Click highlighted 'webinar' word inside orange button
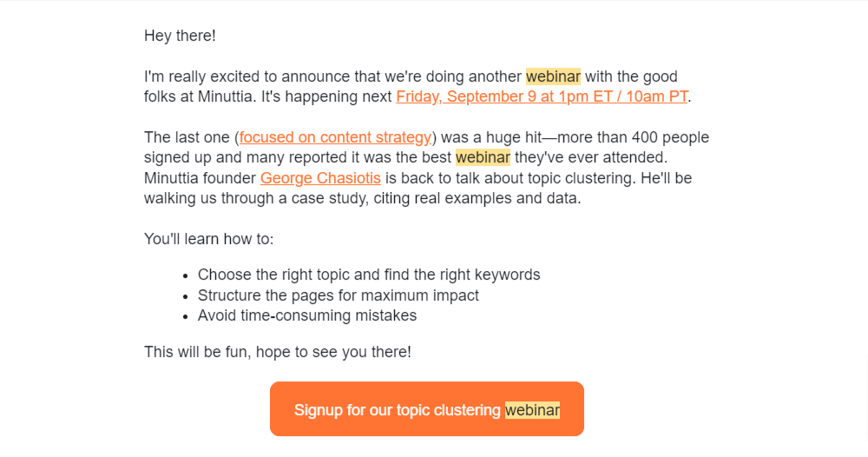868x457 pixels. coord(532,410)
